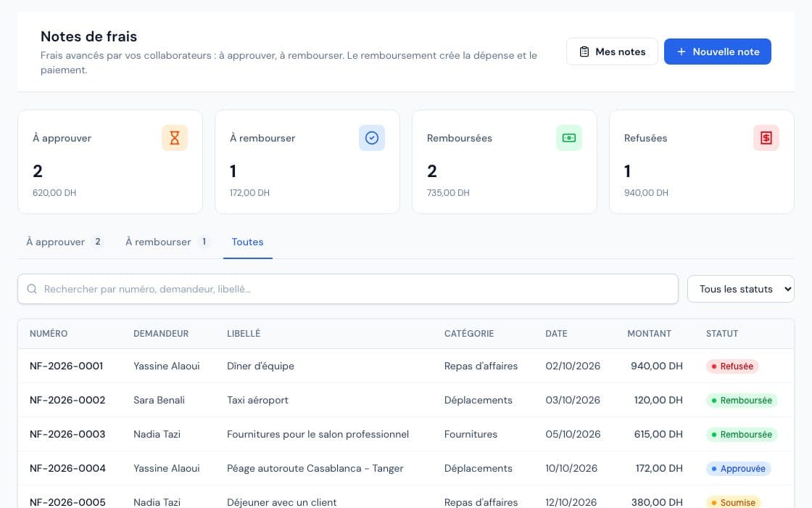This screenshot has width=812, height=508.
Task: Click Remboursée badge on Taxi aéroport row
Action: click(x=742, y=401)
